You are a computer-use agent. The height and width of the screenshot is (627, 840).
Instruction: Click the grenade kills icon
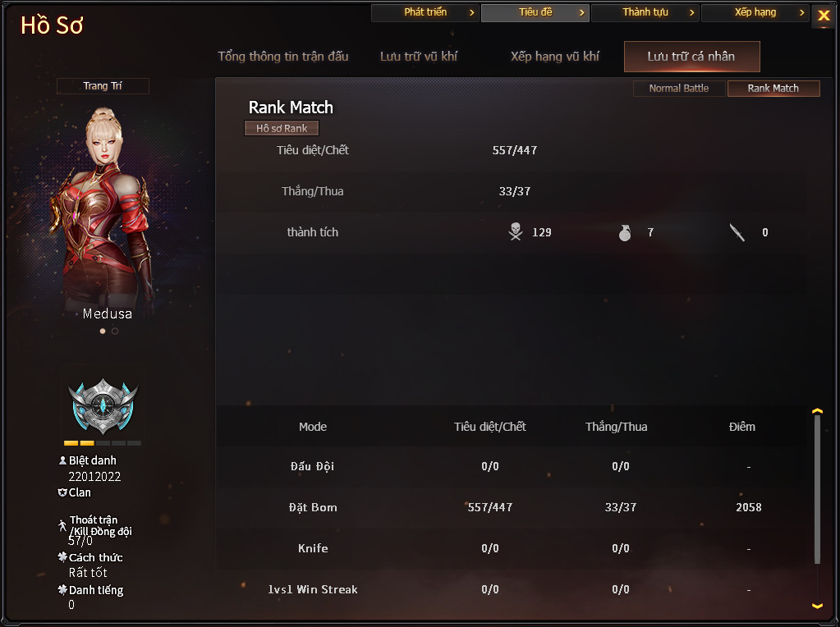625,232
